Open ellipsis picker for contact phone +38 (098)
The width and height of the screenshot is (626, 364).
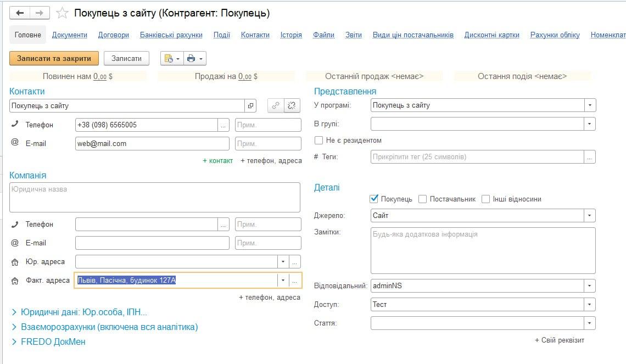point(223,125)
